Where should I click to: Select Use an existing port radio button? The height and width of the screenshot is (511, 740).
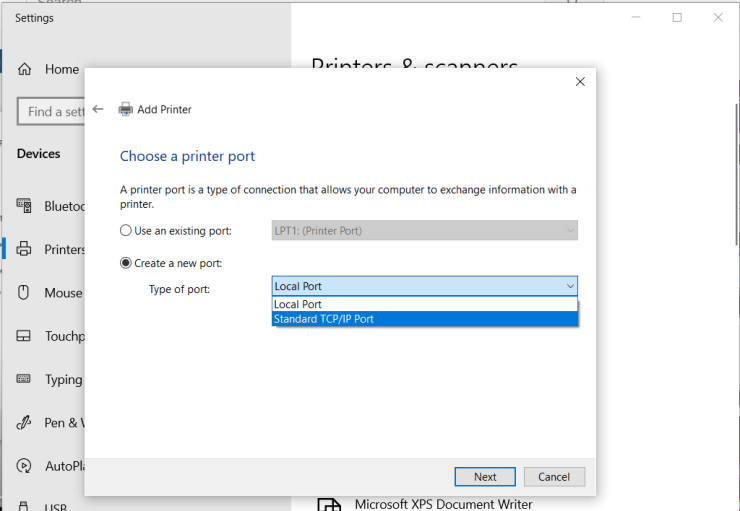[126, 230]
